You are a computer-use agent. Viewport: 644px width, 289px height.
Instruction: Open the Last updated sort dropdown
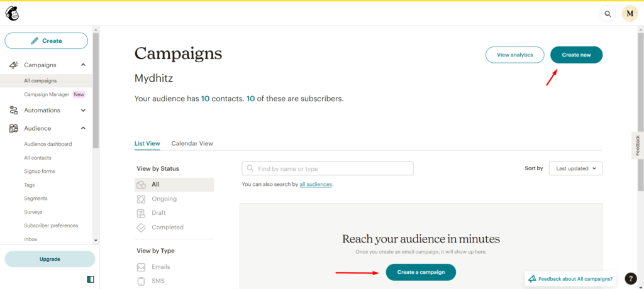tap(575, 168)
